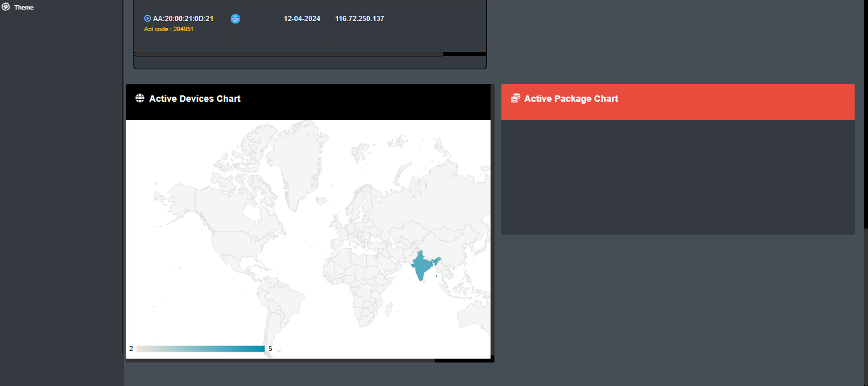Click the horizontal scrollbar under the map
Image resolution: width=868 pixels, height=386 pixels.
click(280, 361)
